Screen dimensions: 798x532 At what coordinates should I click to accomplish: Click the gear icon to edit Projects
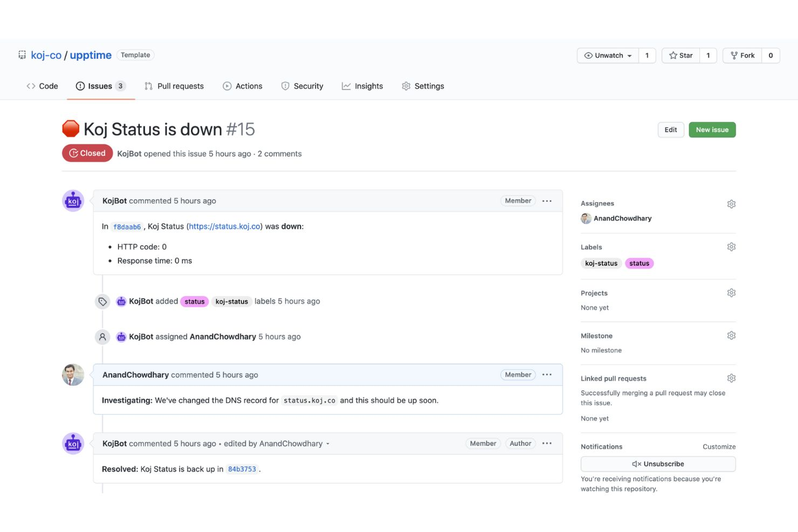click(731, 293)
